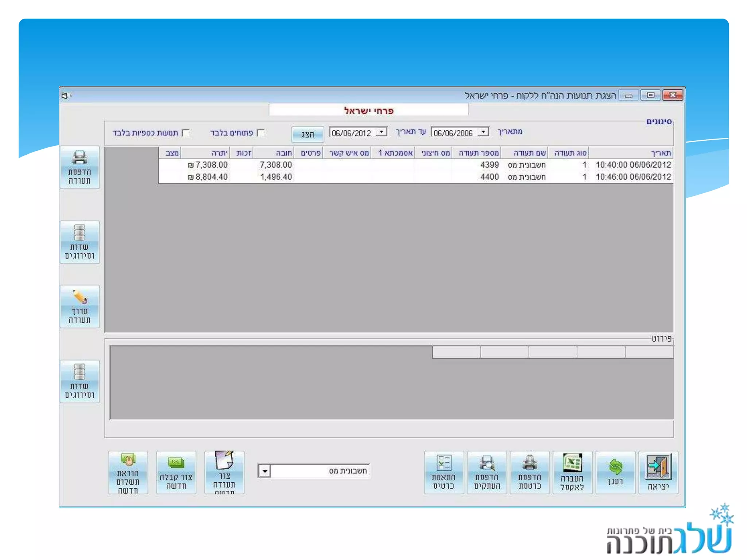Click the Show button (הצג)
747x560 pixels.
[x=307, y=134]
